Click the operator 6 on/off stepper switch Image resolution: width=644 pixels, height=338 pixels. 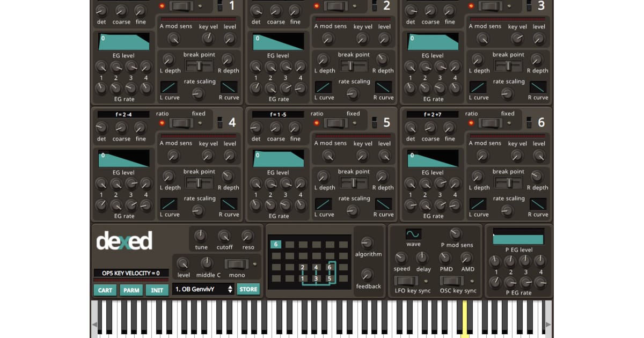click(529, 122)
